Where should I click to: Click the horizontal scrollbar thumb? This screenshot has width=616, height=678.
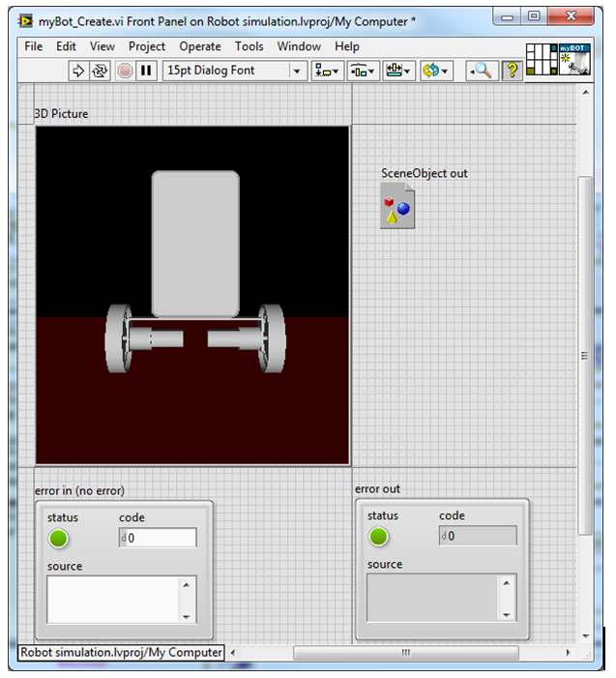[x=405, y=653]
